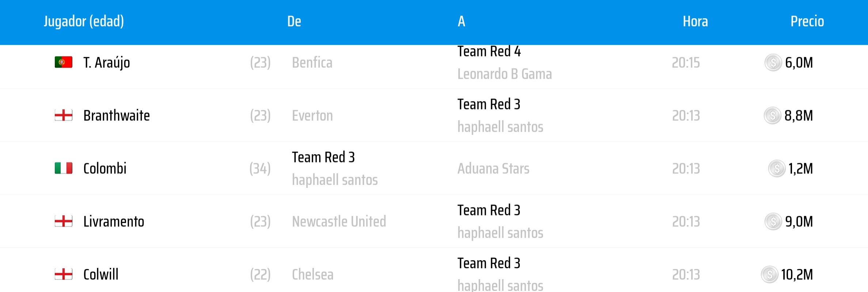Click the England flag beside Branthwaite
Screen dimensions: 868x292
click(x=64, y=115)
